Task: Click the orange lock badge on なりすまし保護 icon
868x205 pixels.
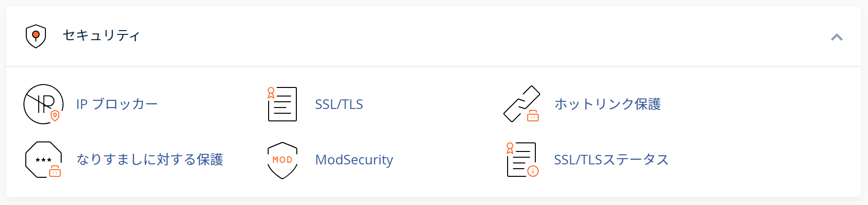Action: point(55,171)
